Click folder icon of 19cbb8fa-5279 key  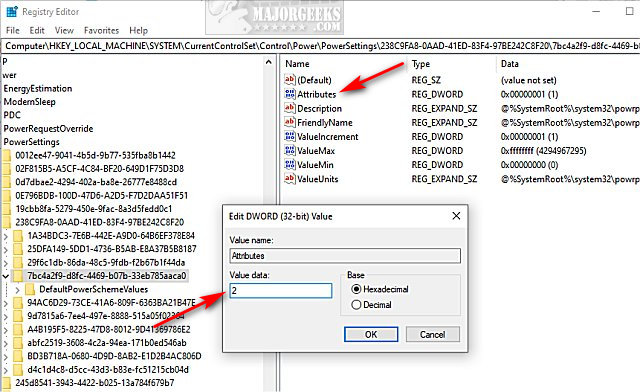pyautogui.click(x=6, y=209)
